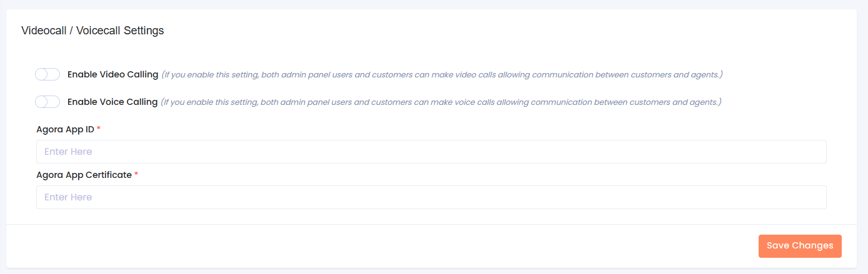Click "Enter Here" placeholder in Agora App ID
The height and width of the screenshot is (274, 868).
click(68, 152)
